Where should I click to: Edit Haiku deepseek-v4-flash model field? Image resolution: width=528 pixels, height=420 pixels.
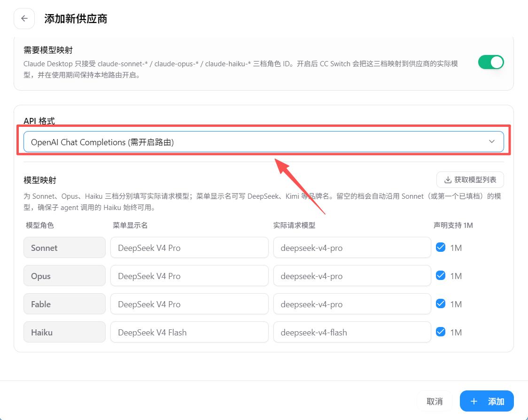coord(352,332)
